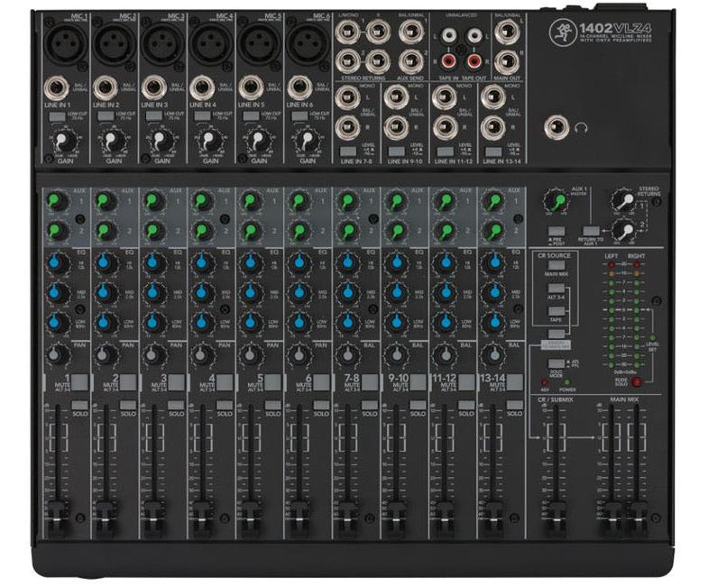Click the TAPE OUT right red RCA jack
The height and width of the screenshot is (588, 717).
point(473,60)
